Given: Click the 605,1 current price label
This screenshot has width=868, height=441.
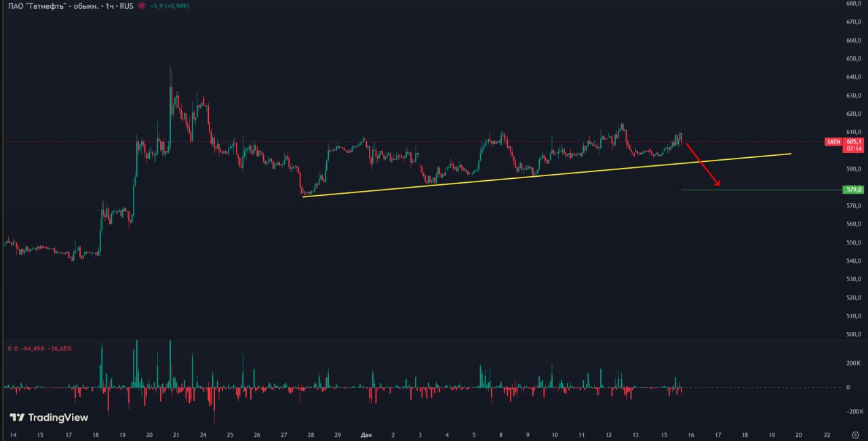Looking at the screenshot, I should click(x=854, y=142).
